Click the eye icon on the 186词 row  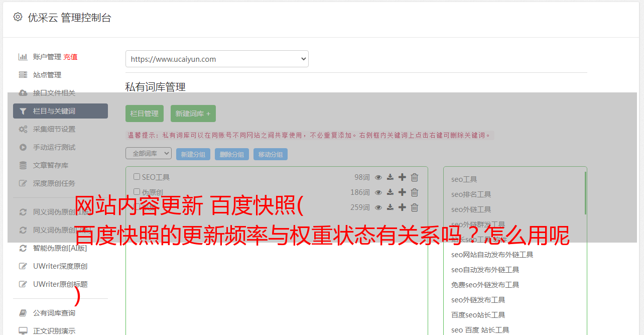click(x=378, y=192)
